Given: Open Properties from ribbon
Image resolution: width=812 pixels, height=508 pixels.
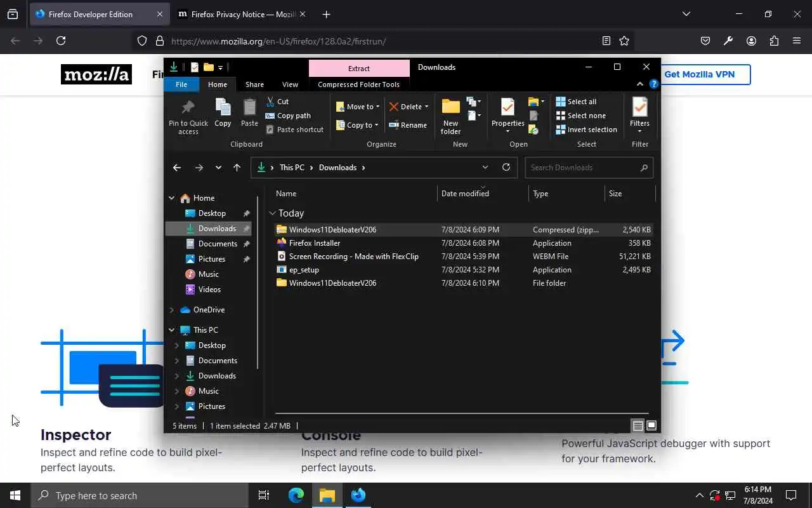Looking at the screenshot, I should (507, 115).
